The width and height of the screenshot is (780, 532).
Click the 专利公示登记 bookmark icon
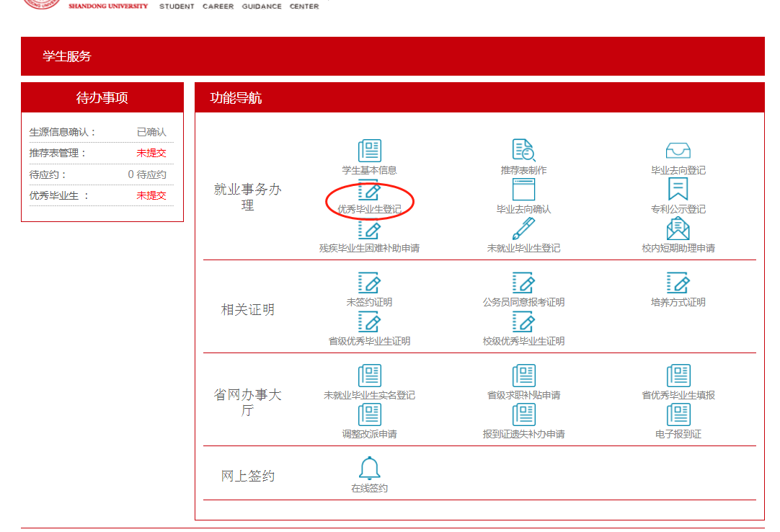pyautogui.click(x=678, y=190)
